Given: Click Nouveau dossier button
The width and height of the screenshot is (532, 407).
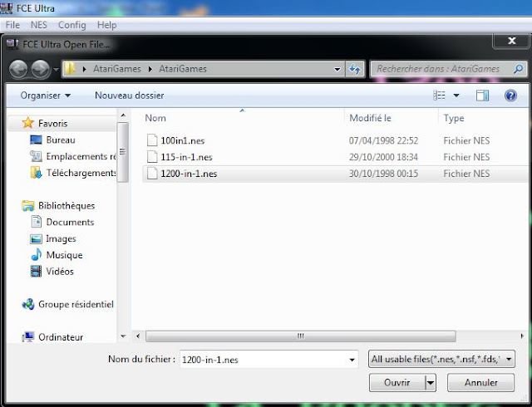Looking at the screenshot, I should (x=130, y=96).
